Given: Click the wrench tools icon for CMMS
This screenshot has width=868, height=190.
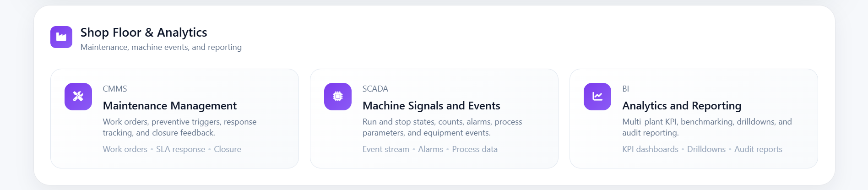Looking at the screenshot, I should click(x=78, y=97).
